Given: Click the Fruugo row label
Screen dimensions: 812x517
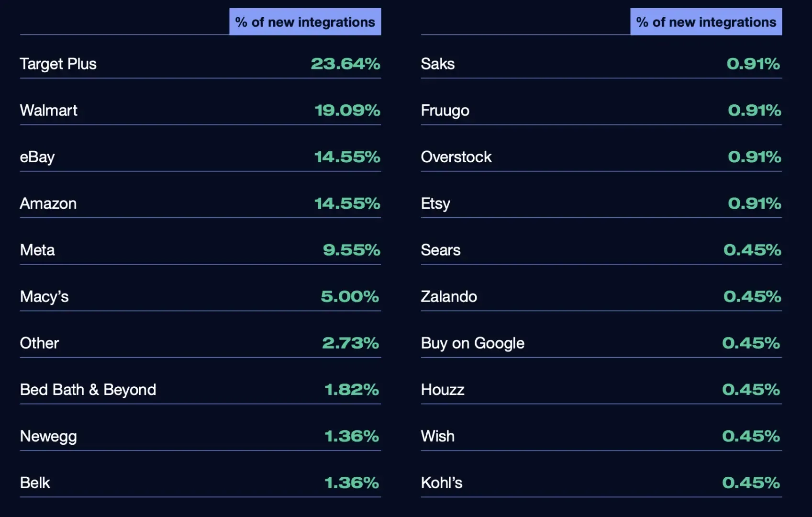Looking at the screenshot, I should point(445,111).
